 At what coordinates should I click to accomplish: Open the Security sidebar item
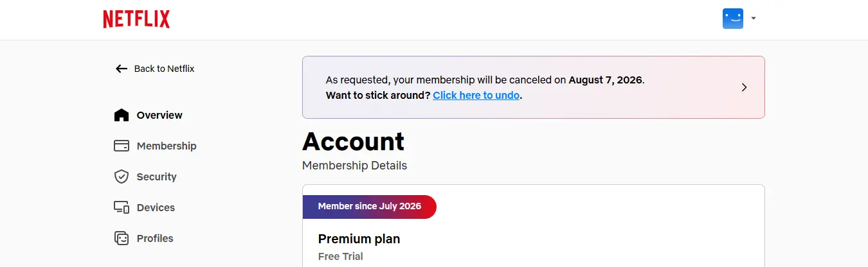point(156,177)
